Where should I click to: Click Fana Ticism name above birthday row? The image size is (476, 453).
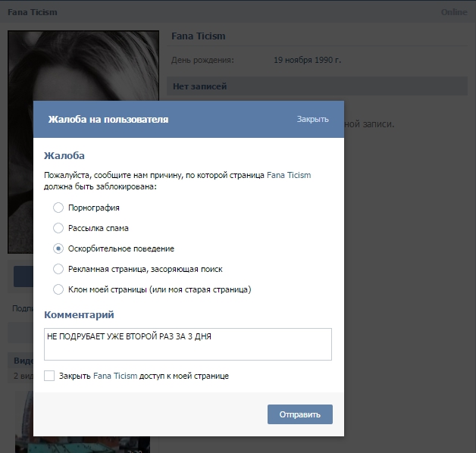(199, 36)
